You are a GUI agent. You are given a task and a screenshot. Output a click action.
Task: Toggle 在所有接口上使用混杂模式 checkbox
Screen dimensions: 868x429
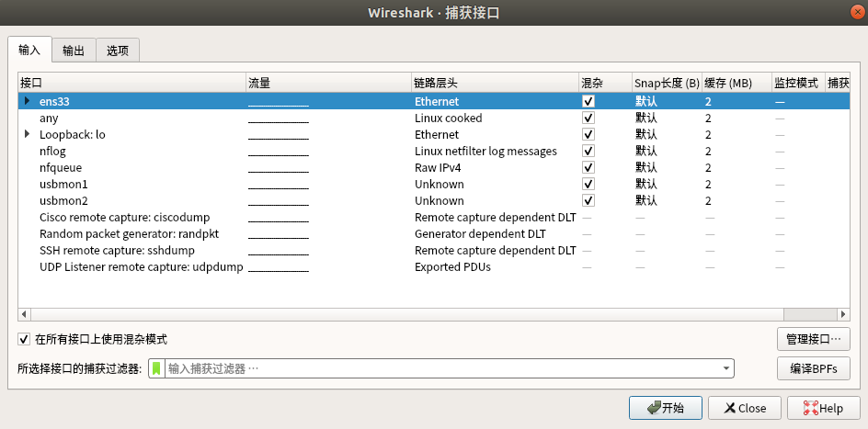pos(24,340)
